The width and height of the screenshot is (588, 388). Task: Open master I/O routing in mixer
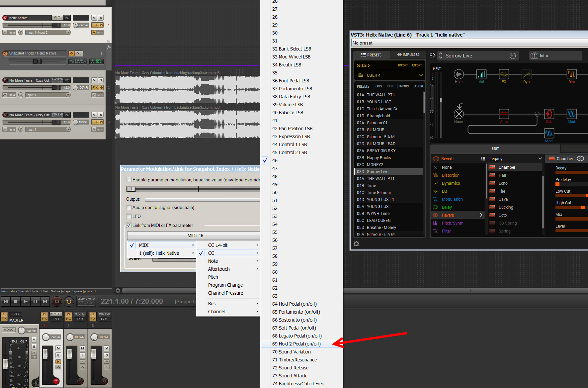tap(15, 314)
